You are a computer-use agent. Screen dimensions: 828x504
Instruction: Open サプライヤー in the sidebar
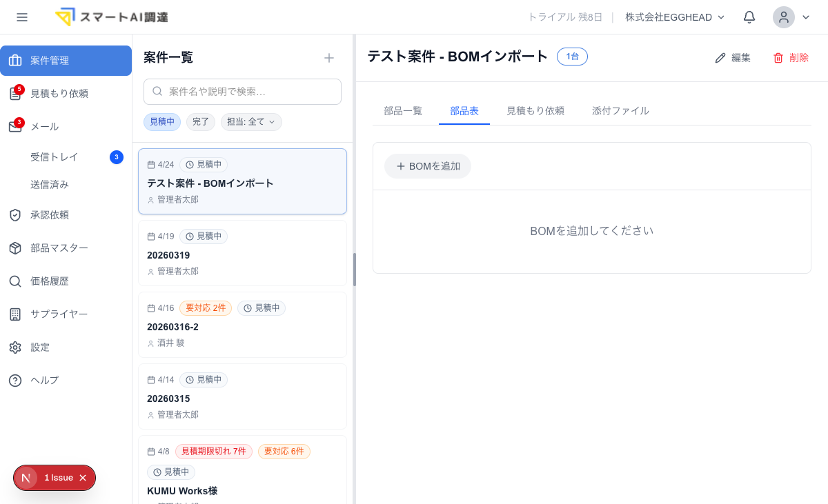pyautogui.click(x=66, y=314)
